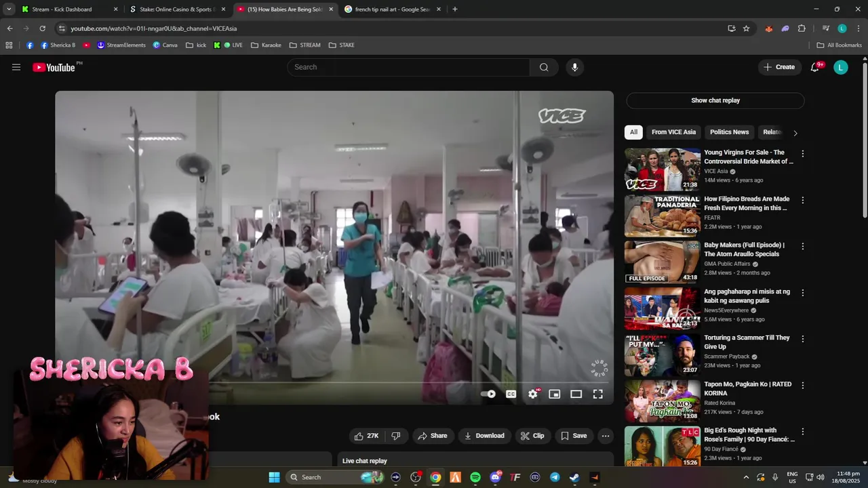Screen dimensions: 868x488
Task: Install app icon in address bar
Action: 731,28
